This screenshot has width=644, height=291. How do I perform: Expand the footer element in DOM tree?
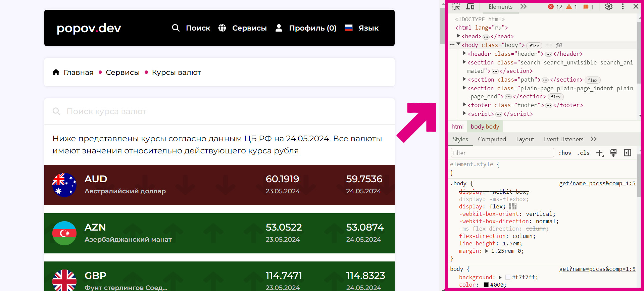coord(464,105)
